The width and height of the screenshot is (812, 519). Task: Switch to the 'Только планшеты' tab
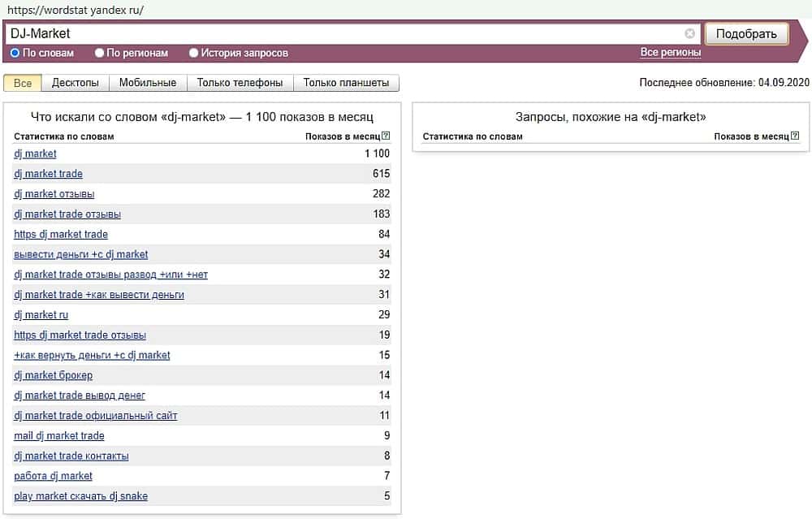coord(346,83)
